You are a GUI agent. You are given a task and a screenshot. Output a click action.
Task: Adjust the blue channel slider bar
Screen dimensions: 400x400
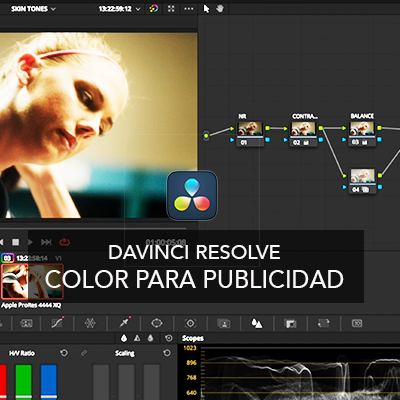click(x=49, y=382)
